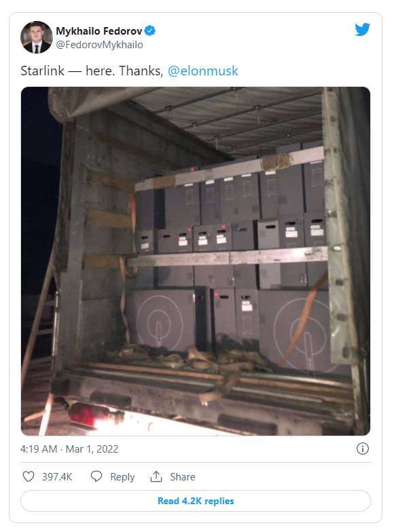Click the Twitter bird logo

(362, 30)
